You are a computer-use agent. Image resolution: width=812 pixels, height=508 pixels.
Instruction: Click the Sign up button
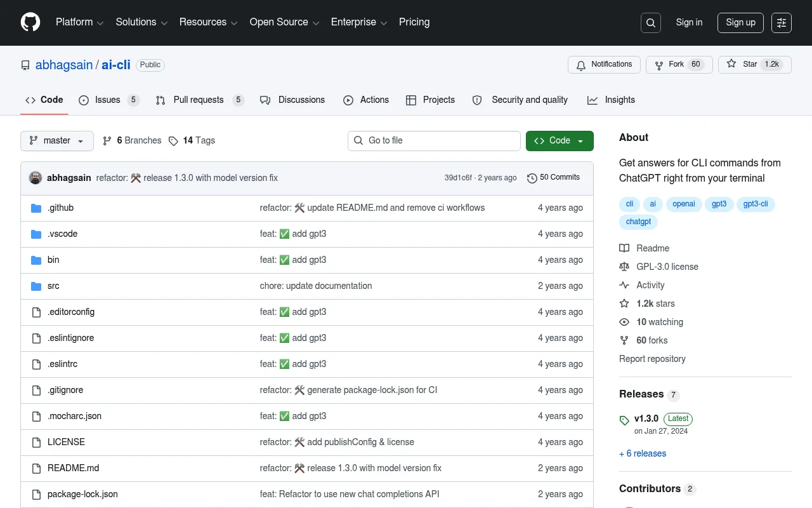click(x=741, y=23)
